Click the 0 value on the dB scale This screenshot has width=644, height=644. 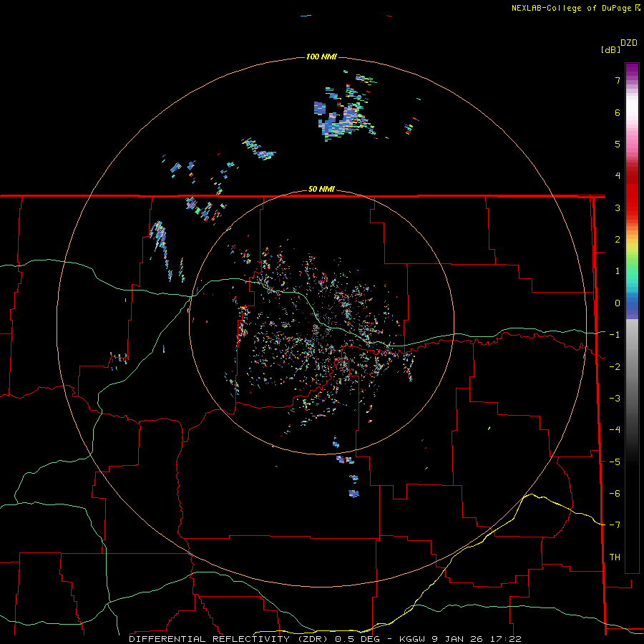tap(618, 303)
